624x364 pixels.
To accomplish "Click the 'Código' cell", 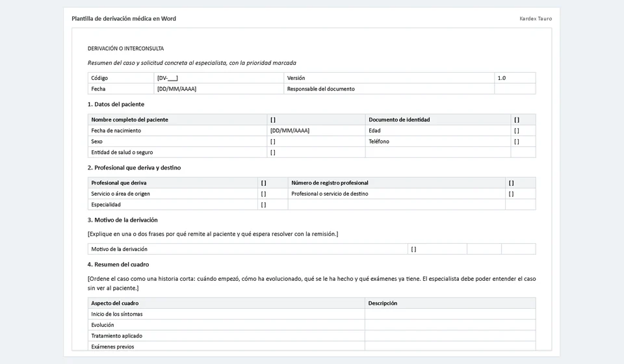I will pos(121,78).
